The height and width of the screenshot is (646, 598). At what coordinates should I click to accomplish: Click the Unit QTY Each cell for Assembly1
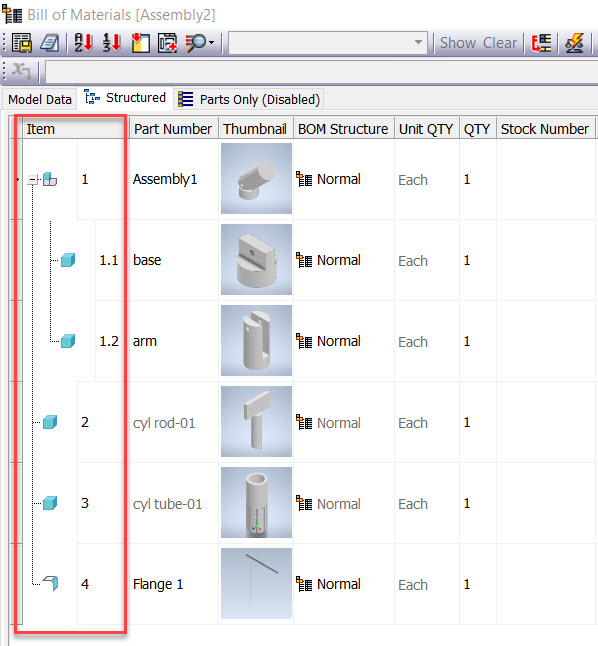(427, 180)
